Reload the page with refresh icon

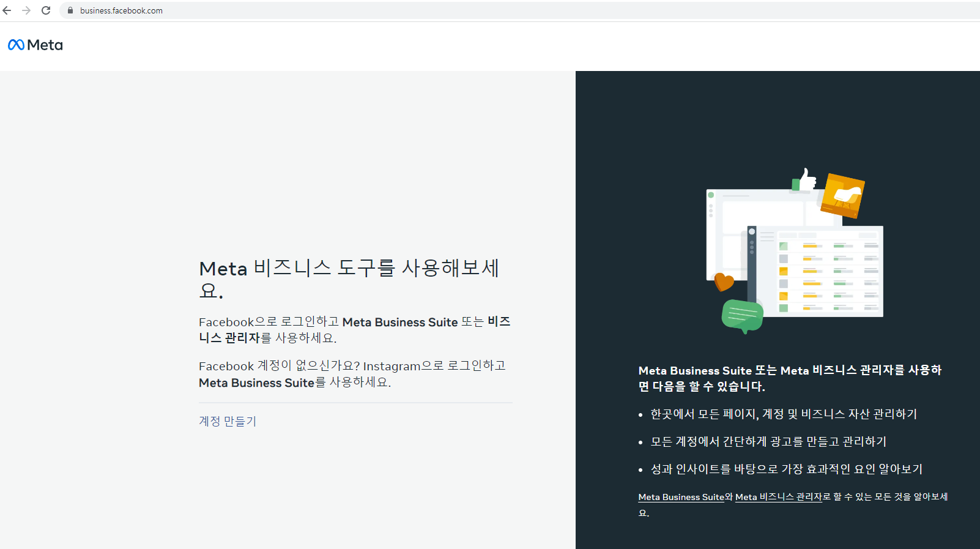click(x=46, y=10)
